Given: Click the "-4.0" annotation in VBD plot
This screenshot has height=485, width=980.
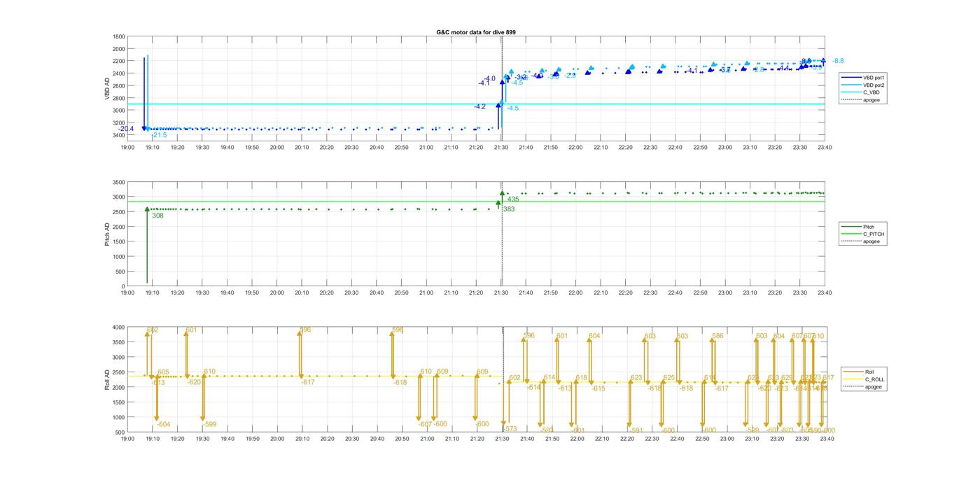Looking at the screenshot, I should point(489,78).
